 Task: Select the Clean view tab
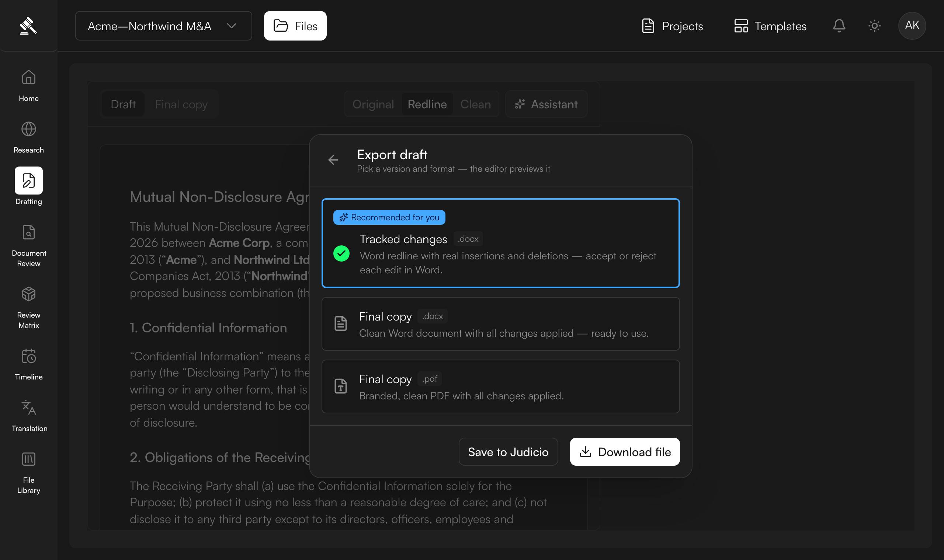(x=475, y=104)
